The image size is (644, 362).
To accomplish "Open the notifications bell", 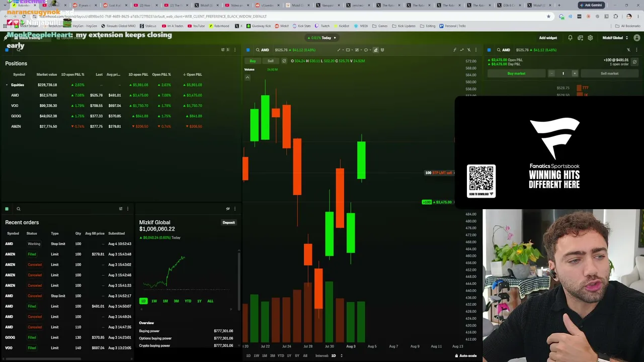I will pos(570,38).
